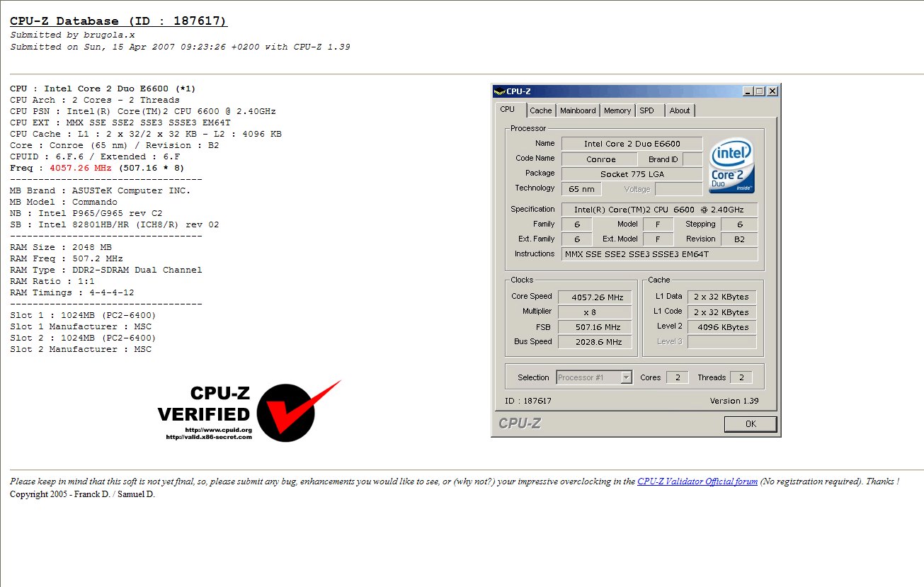Click the 'MB Model : Commando' line
The height and width of the screenshot is (587, 924).
coord(64,202)
